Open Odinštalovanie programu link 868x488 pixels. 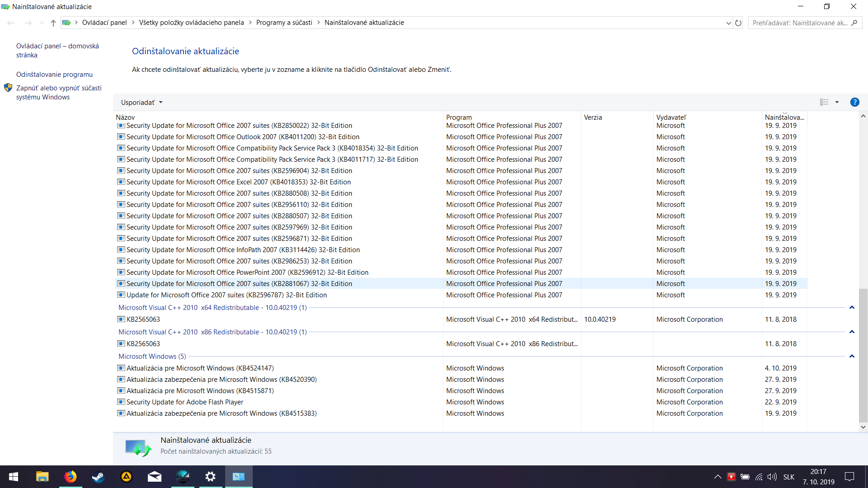(54, 75)
